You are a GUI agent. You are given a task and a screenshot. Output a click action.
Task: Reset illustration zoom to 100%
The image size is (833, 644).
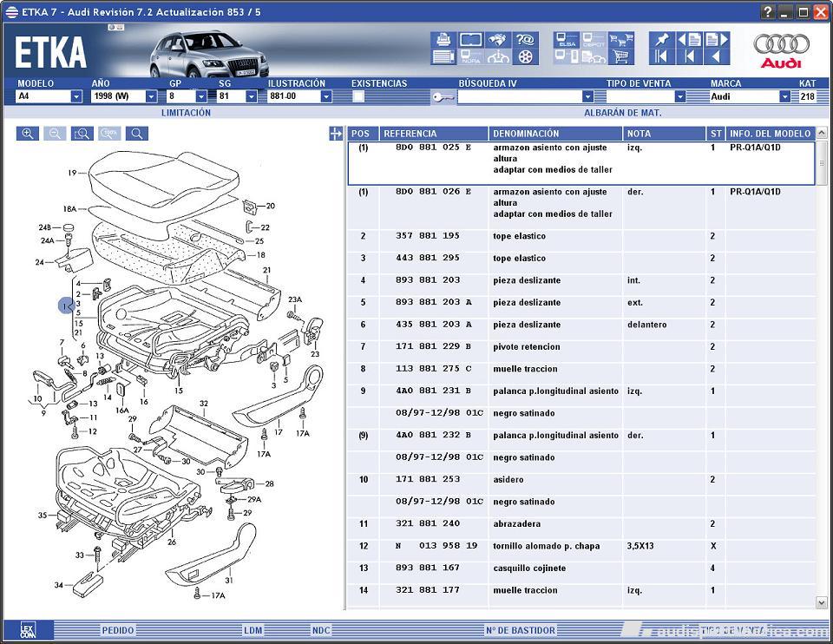click(x=109, y=134)
